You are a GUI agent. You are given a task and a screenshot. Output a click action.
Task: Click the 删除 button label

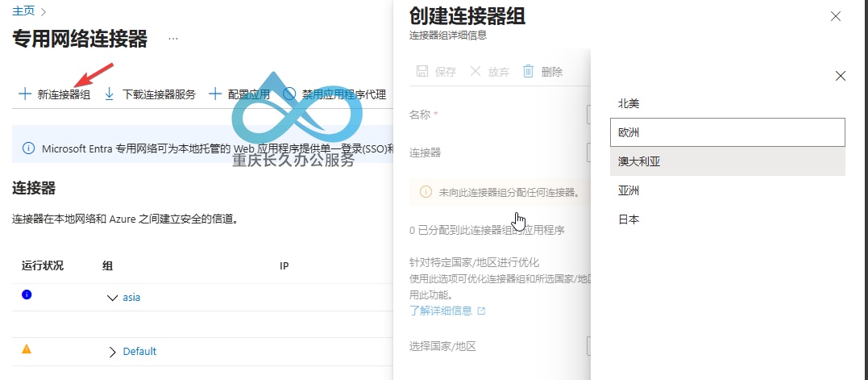(x=552, y=72)
